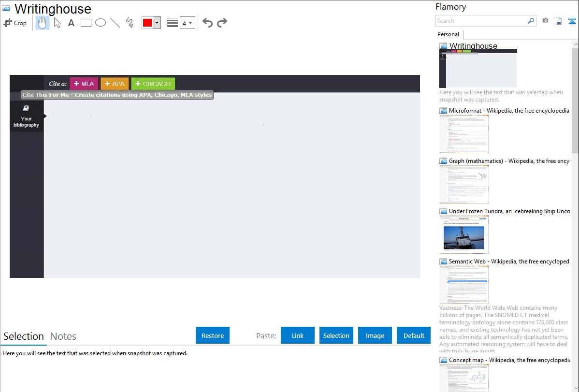
Task: Open the Semantic Web snapshot thumbnail
Action: 464,285
